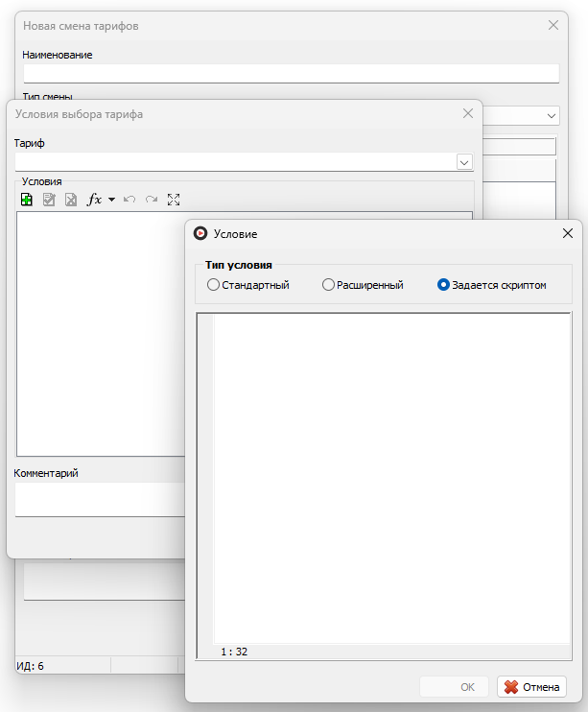
Task: Expand the fx dropdown arrow
Action: [x=111, y=200]
